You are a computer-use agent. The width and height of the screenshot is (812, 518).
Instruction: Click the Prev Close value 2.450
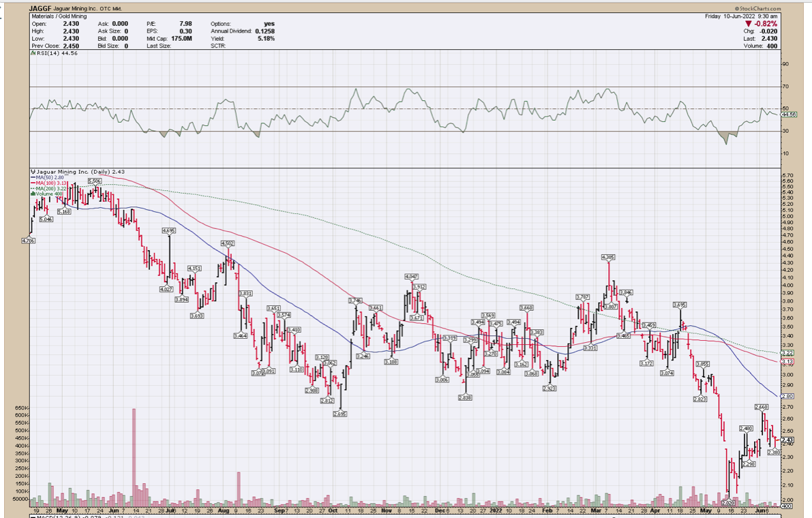[71, 46]
